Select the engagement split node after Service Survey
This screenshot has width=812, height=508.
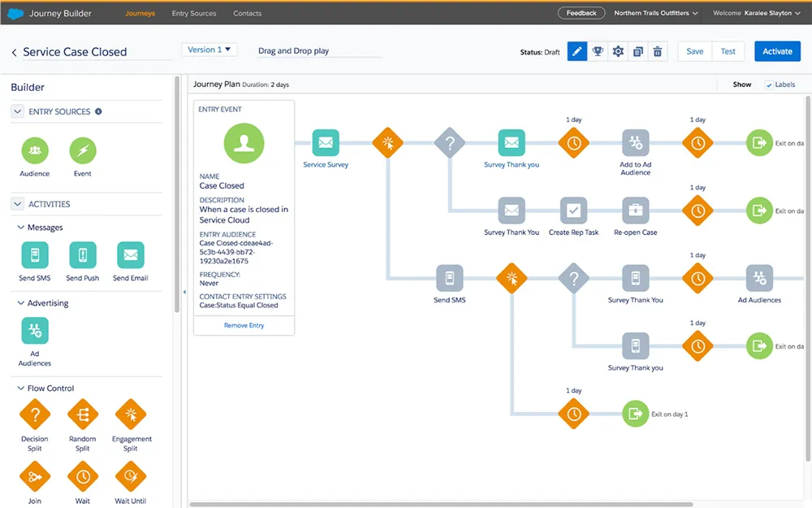click(388, 142)
